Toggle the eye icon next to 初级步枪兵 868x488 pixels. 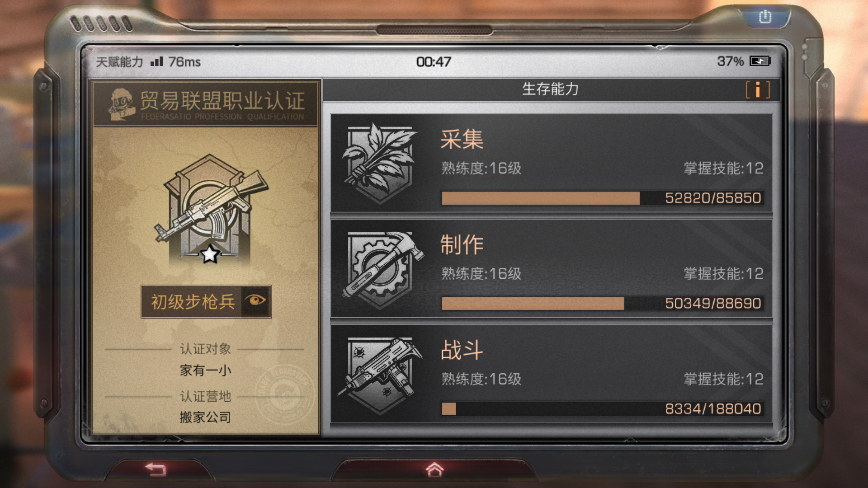coord(255,301)
